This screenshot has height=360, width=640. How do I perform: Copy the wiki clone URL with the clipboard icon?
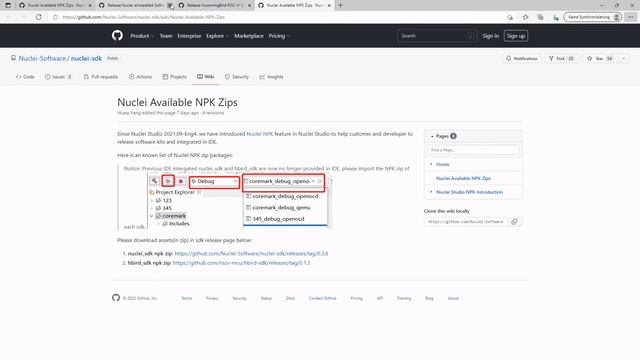point(514,222)
